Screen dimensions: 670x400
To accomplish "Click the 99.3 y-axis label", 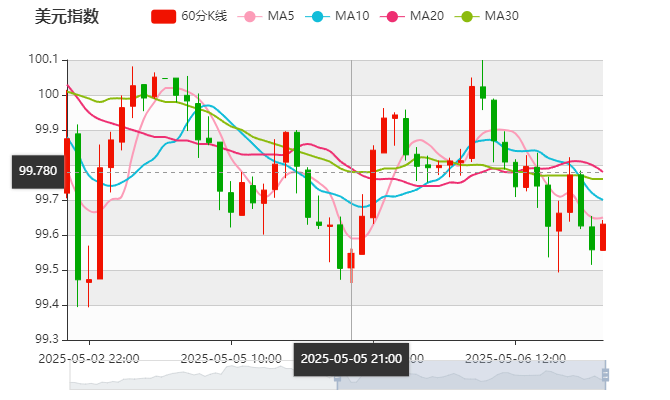I will coord(46,340).
